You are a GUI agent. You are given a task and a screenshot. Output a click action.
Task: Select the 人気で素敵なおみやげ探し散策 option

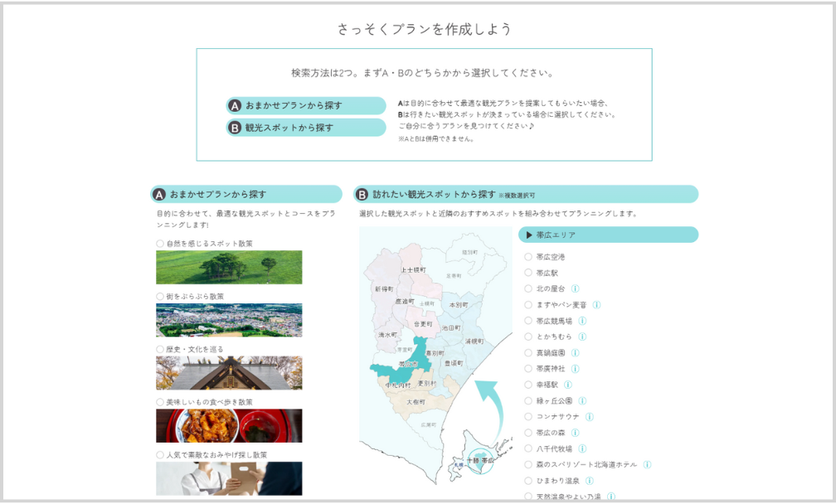pos(160,454)
